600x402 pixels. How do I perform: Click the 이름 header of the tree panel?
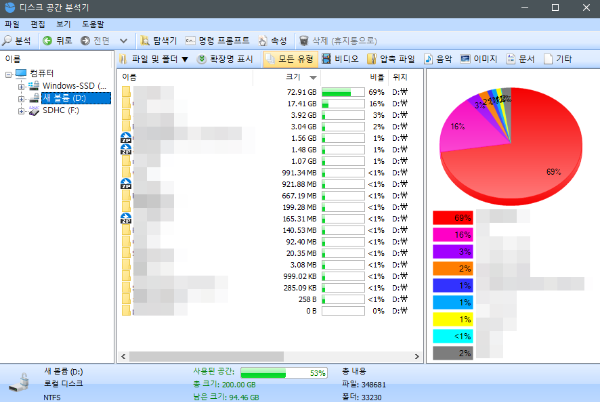[x=13, y=59]
